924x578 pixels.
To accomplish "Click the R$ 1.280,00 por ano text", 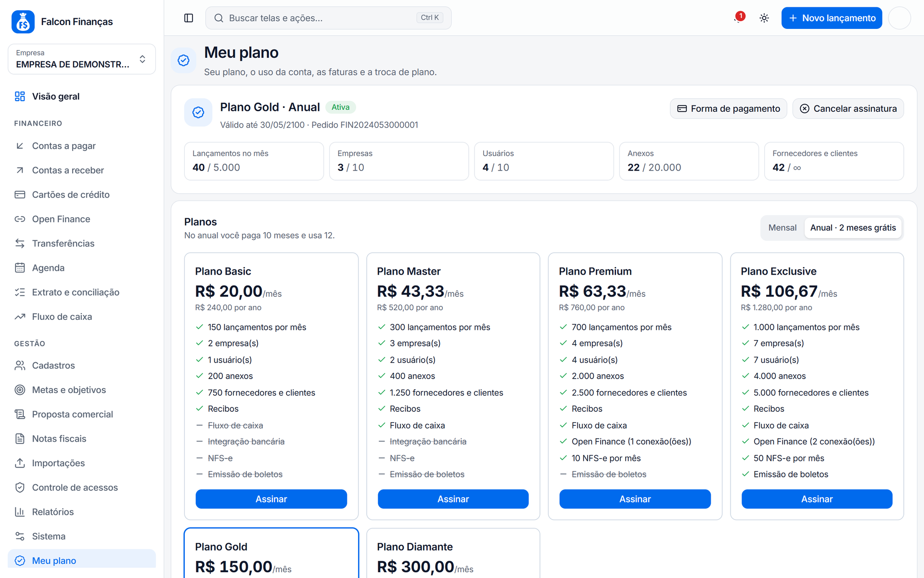I will [x=776, y=307].
